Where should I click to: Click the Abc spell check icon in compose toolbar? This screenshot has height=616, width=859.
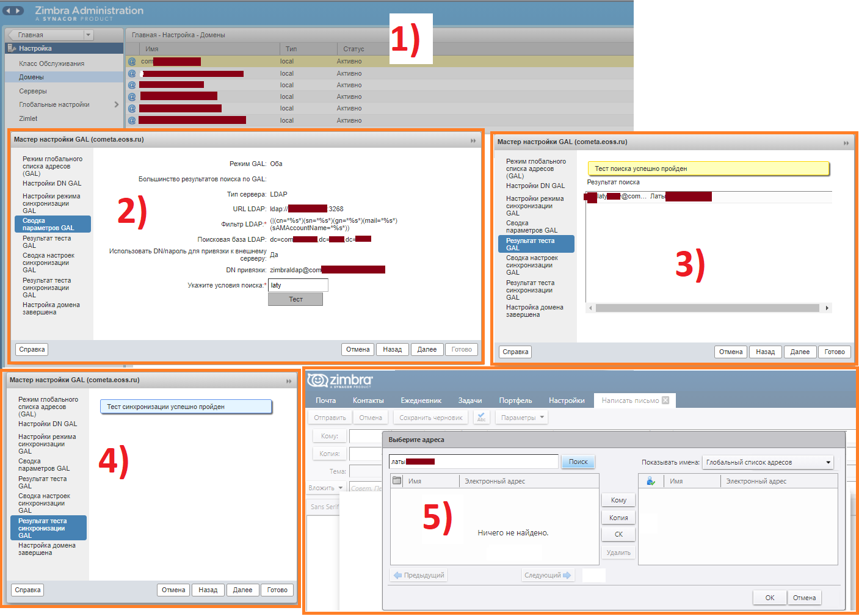tap(482, 418)
